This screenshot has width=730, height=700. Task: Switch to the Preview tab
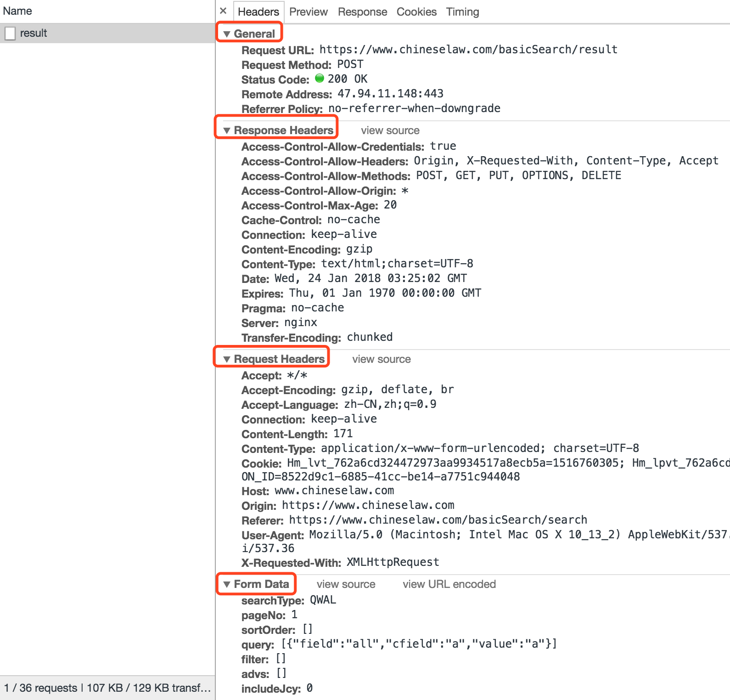[x=308, y=12]
